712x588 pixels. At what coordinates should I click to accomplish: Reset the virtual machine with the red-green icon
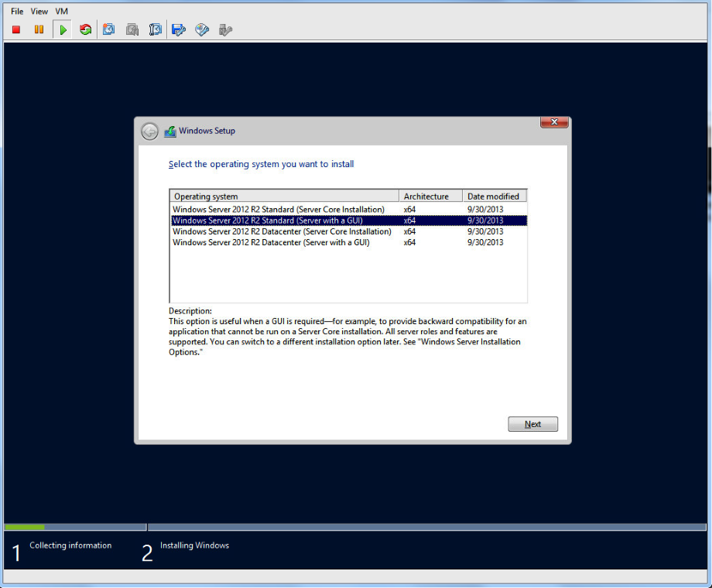tap(85, 30)
